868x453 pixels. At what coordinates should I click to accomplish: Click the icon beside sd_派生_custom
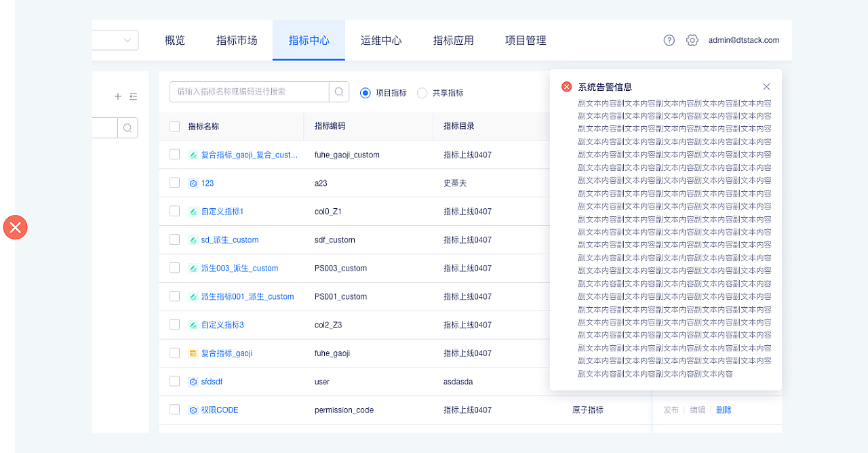pos(193,240)
